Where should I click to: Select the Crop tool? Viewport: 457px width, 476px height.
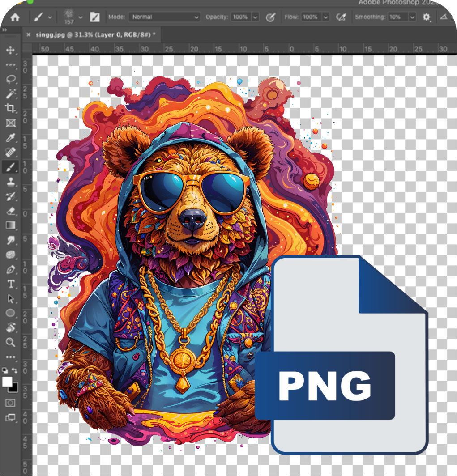point(10,108)
